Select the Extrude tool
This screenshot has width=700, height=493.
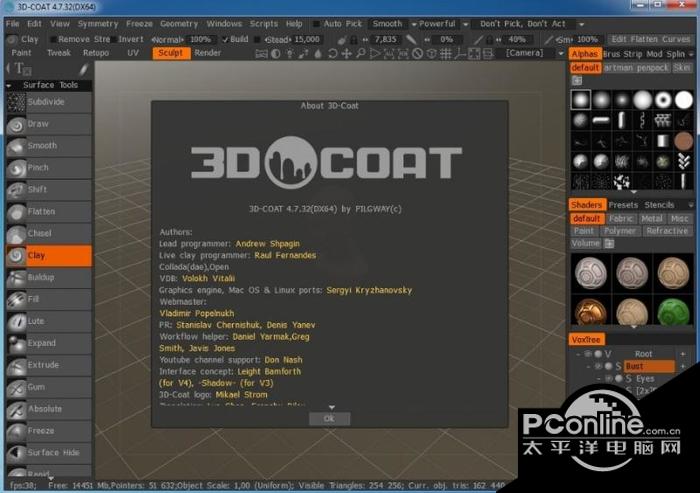tap(49, 365)
